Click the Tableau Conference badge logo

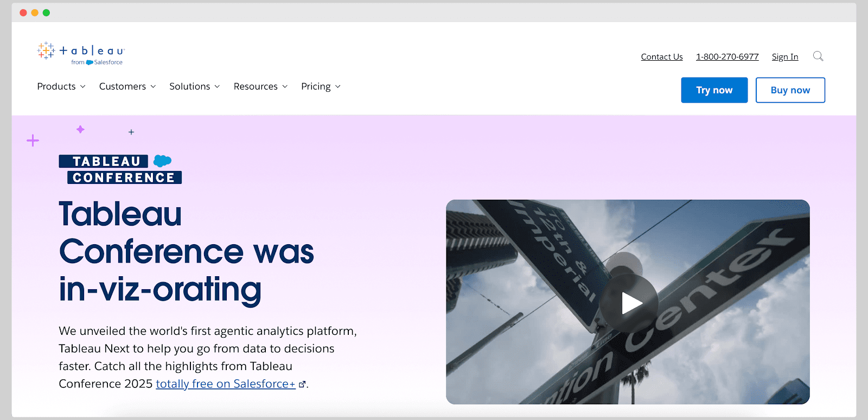point(120,169)
